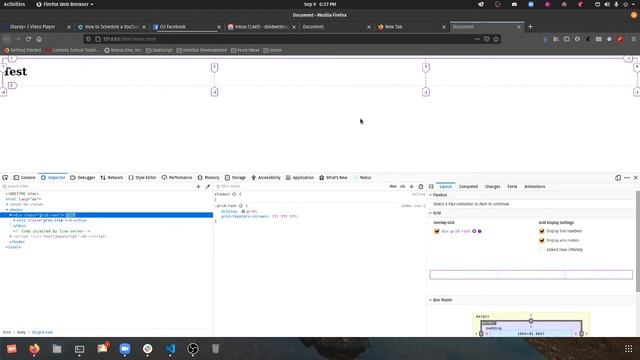Open the devtools three-dot options menu
640x360 pixels.
627,178
